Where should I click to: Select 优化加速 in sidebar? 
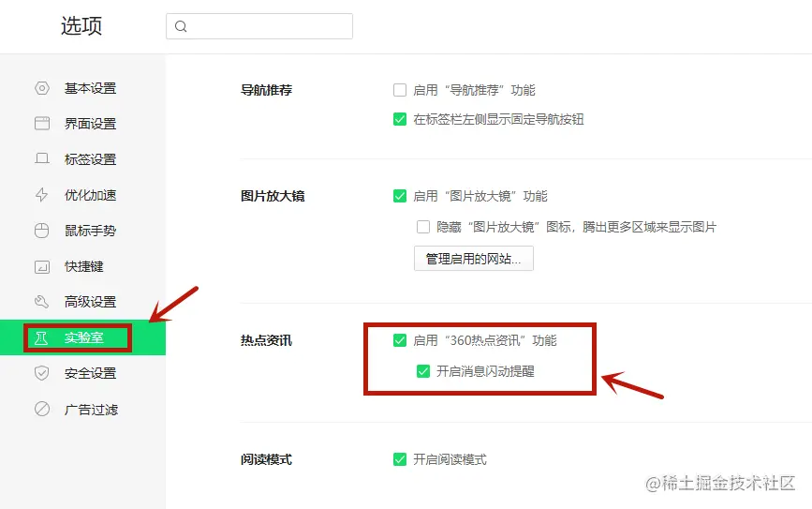82,195
